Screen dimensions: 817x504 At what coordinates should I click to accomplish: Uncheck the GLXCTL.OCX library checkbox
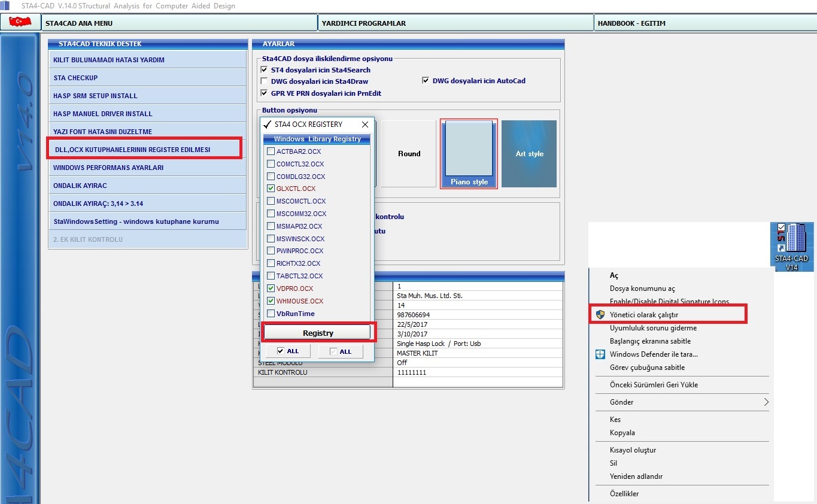271,189
